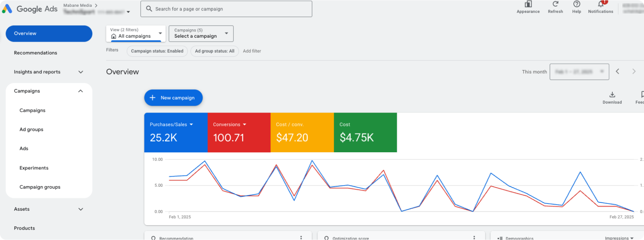Click the Download icon

(612, 95)
